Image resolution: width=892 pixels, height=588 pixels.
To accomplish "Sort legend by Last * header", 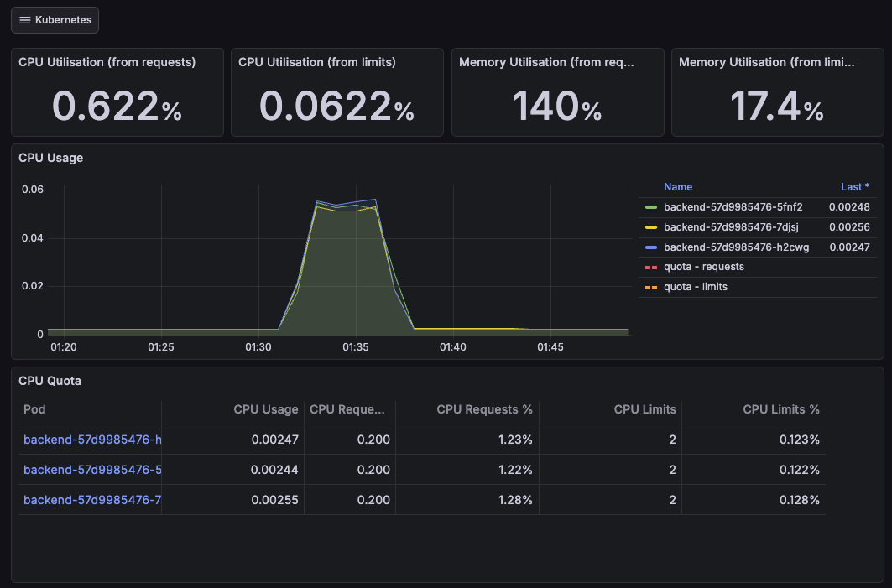I will pyautogui.click(x=855, y=187).
